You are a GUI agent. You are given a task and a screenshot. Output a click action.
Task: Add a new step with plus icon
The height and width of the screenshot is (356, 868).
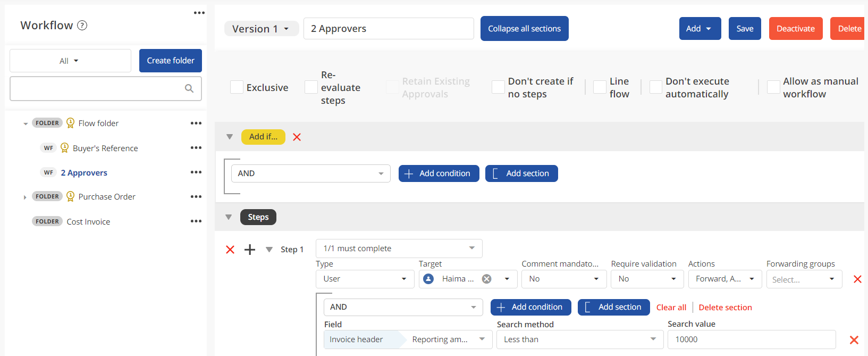tap(250, 250)
